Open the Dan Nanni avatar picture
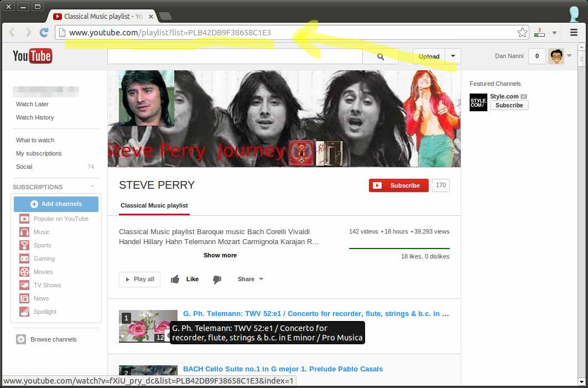This screenshot has height=388, width=588. point(556,56)
